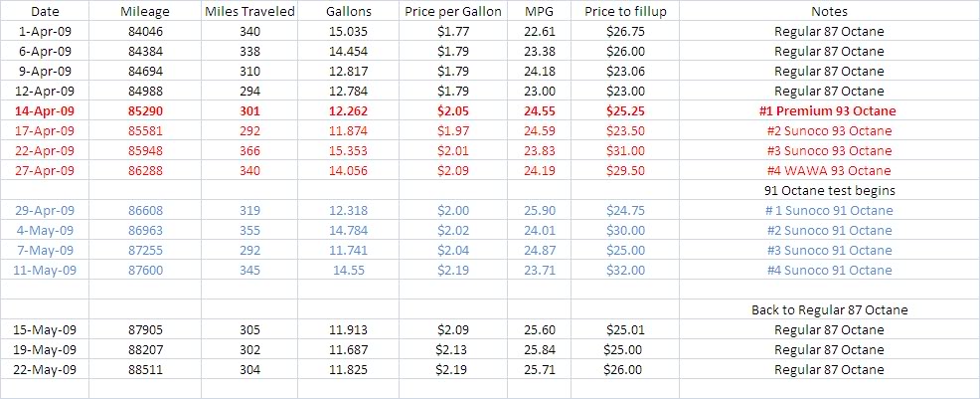Select the #1 Premium 93 Octane note
The image size is (980, 399).
(829, 110)
